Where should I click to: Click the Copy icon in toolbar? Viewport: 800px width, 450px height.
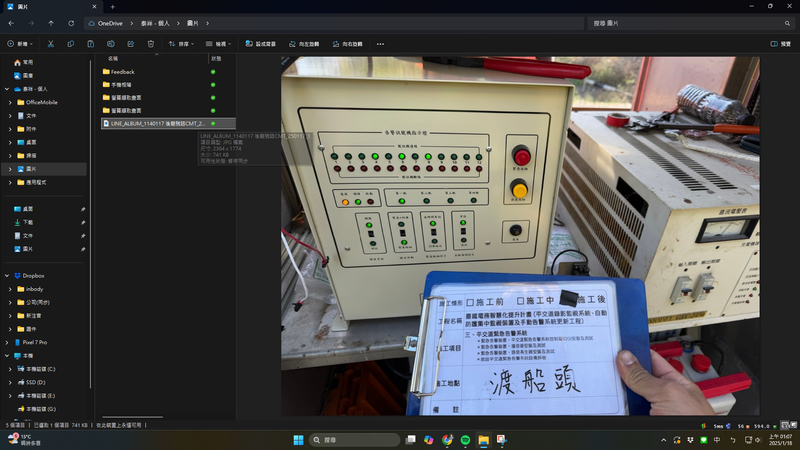[x=71, y=44]
